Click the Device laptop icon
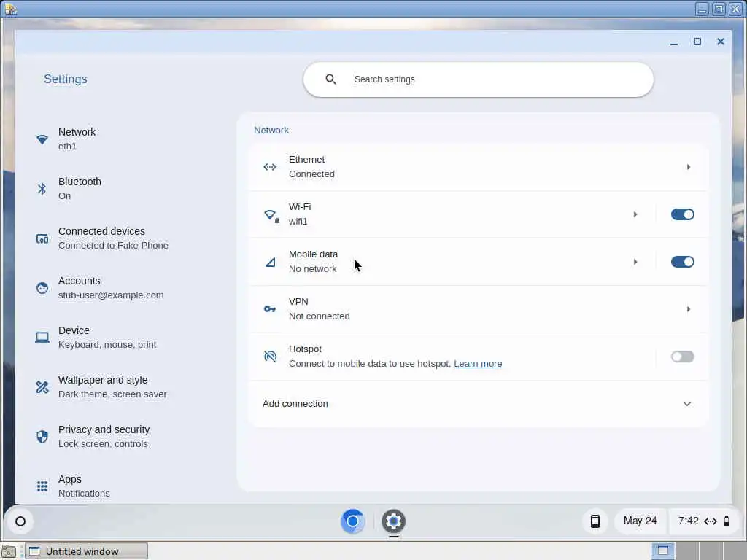 [x=42, y=338]
